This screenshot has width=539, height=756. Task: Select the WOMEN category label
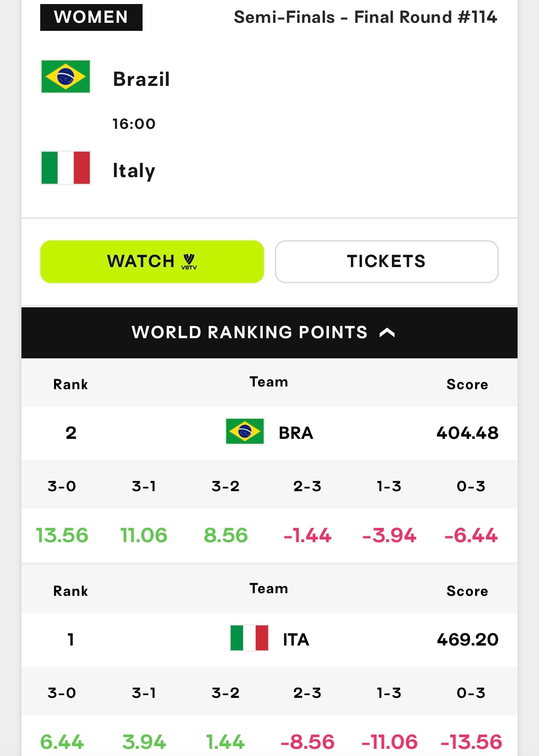(x=91, y=17)
